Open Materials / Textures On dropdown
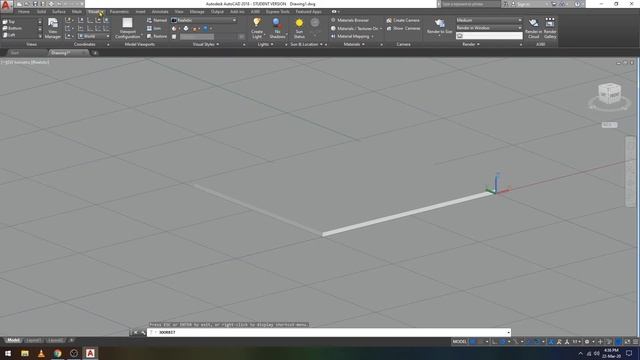 (x=356, y=28)
